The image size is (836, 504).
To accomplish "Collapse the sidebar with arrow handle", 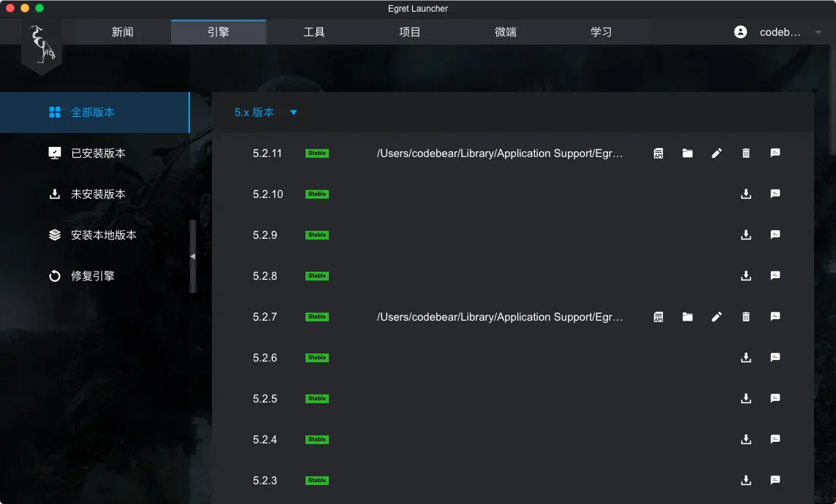I will pyautogui.click(x=193, y=256).
